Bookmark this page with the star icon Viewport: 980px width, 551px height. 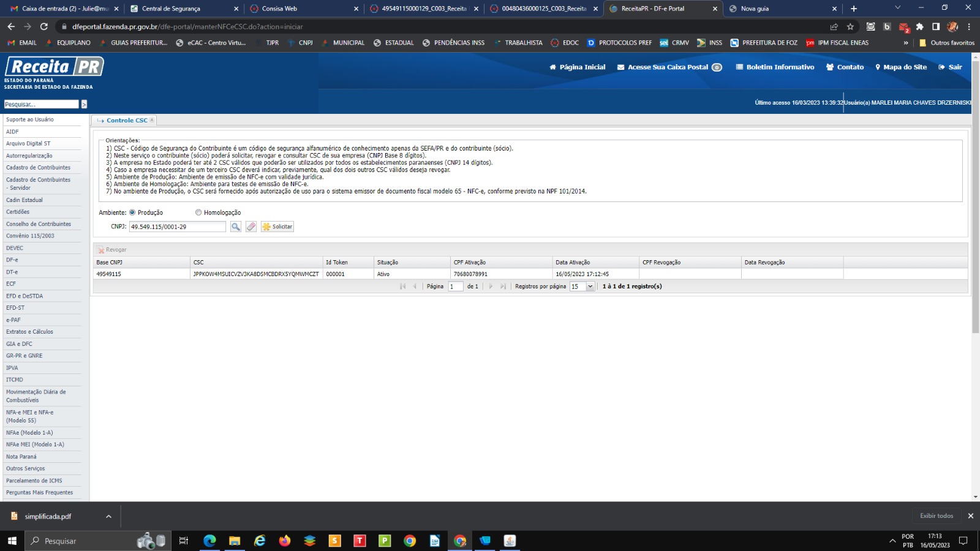850,27
